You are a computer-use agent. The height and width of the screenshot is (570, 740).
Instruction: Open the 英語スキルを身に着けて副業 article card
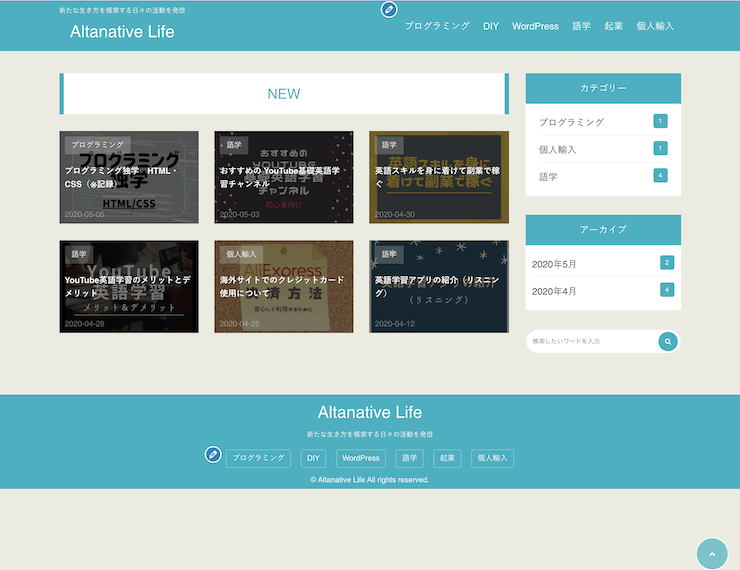click(439, 177)
